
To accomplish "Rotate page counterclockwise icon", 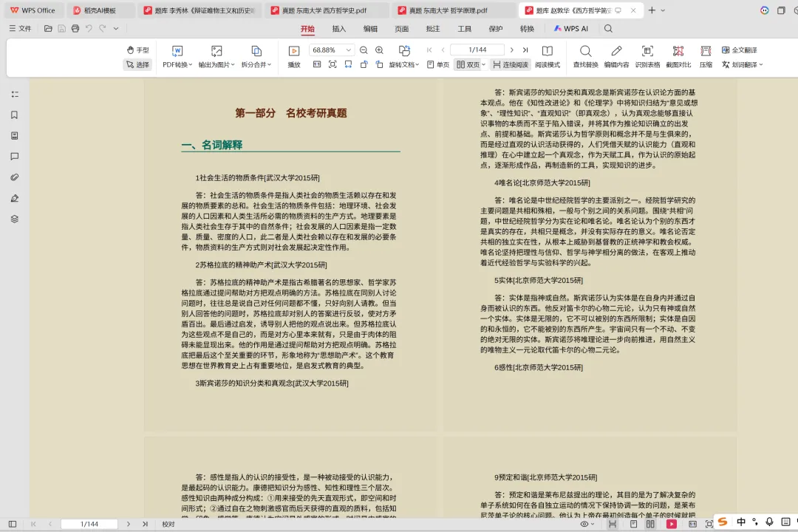I will click(x=364, y=65).
